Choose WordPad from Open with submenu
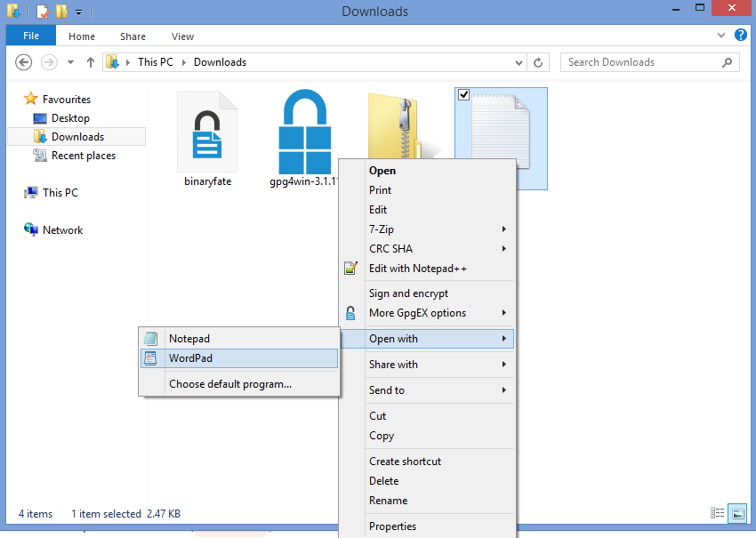The width and height of the screenshot is (756, 538). pyautogui.click(x=190, y=358)
